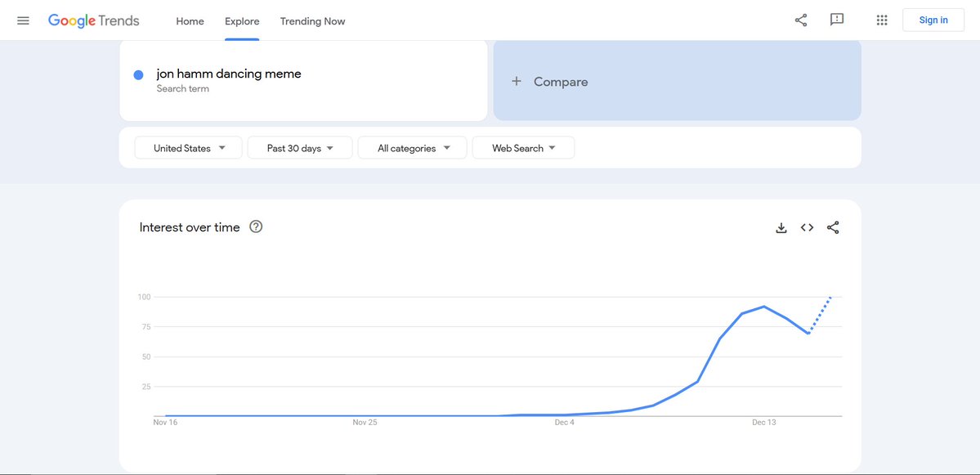Click the Sign in button
Viewport: 980px width, 475px height.
(x=933, y=20)
